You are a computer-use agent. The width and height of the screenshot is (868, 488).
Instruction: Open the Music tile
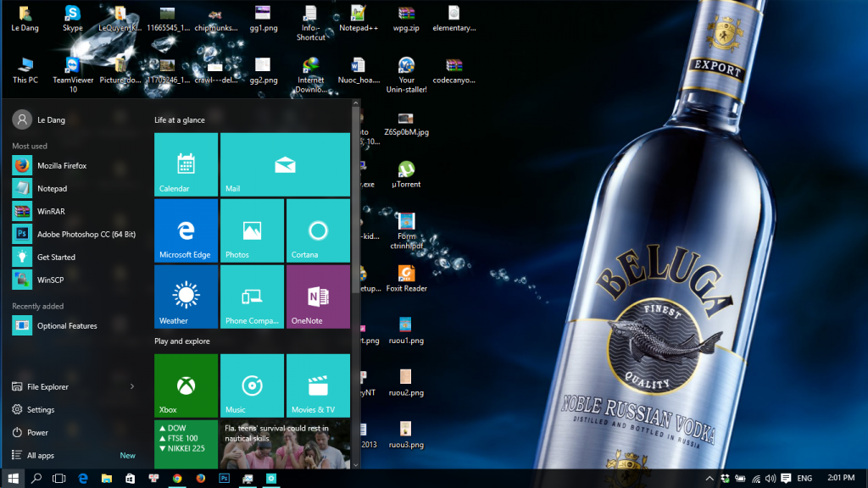click(x=252, y=385)
